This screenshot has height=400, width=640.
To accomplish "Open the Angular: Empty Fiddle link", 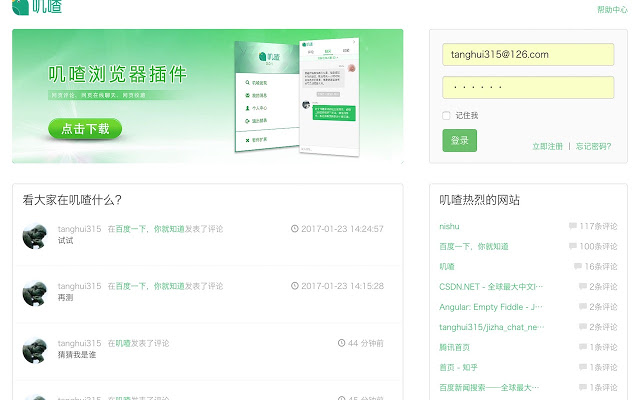I will click(x=491, y=307).
